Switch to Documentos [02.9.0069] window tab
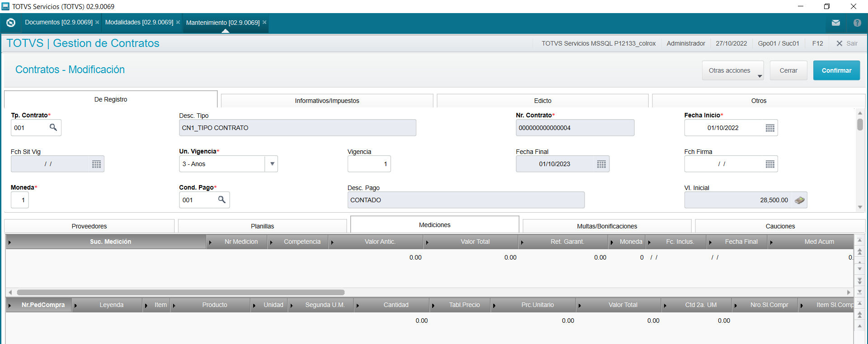Viewport: 868px width, 344px height. (59, 22)
